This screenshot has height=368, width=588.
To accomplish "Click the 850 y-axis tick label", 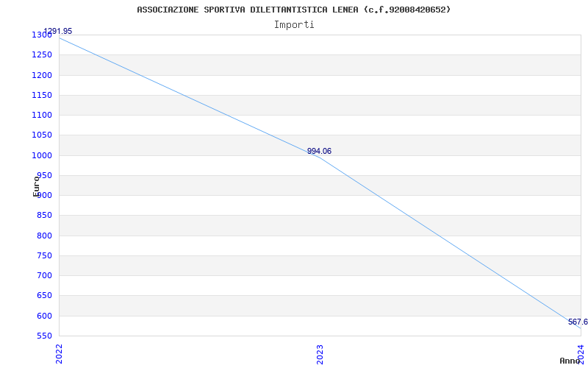I will pyautogui.click(x=44, y=216).
